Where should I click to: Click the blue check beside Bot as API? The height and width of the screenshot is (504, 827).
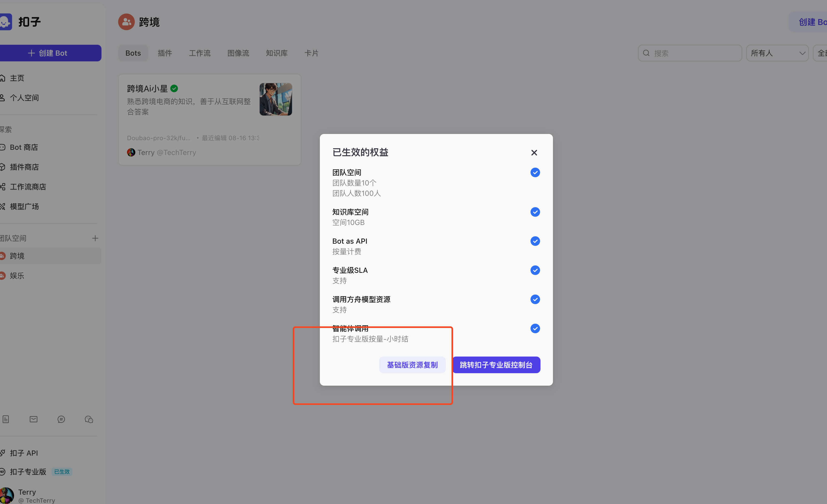(535, 241)
